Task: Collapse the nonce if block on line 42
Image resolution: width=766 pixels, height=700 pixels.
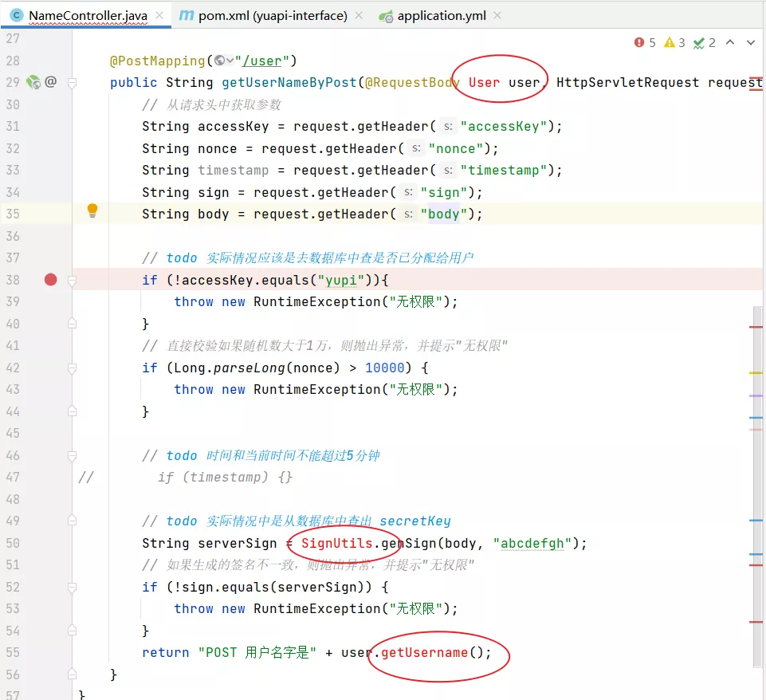Action: [72, 368]
